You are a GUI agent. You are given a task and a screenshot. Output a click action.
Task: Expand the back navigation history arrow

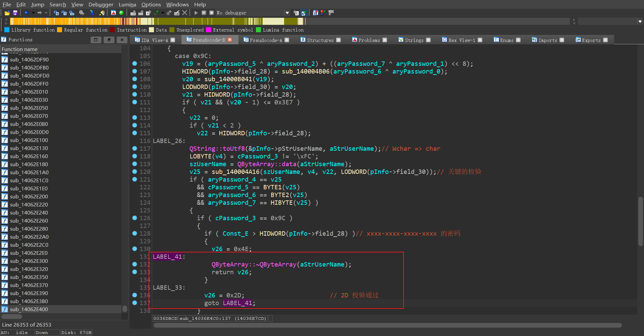pyautogui.click(x=33, y=13)
